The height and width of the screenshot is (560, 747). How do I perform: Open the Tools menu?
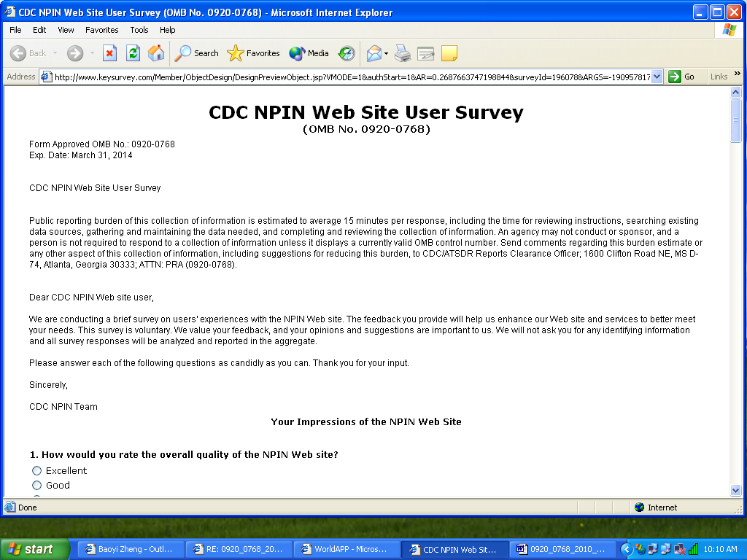[139, 30]
